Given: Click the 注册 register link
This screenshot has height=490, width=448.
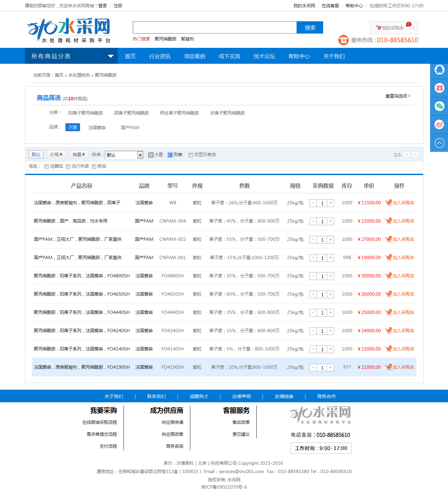Looking at the screenshot, I should 118,6.
